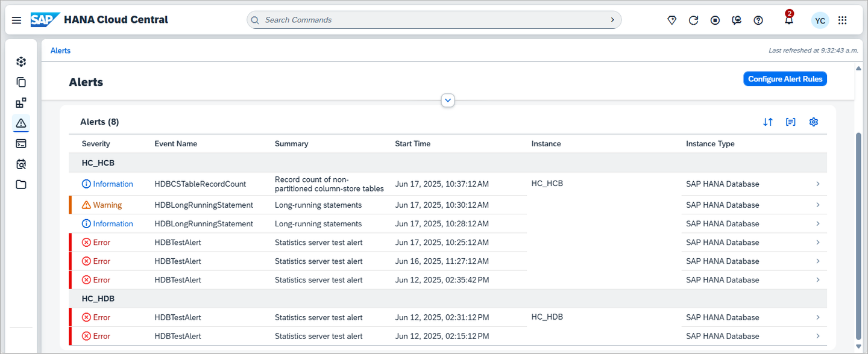Open the feedback chat icon
Image resolution: width=868 pixels, height=354 pixels.
[x=737, y=20]
